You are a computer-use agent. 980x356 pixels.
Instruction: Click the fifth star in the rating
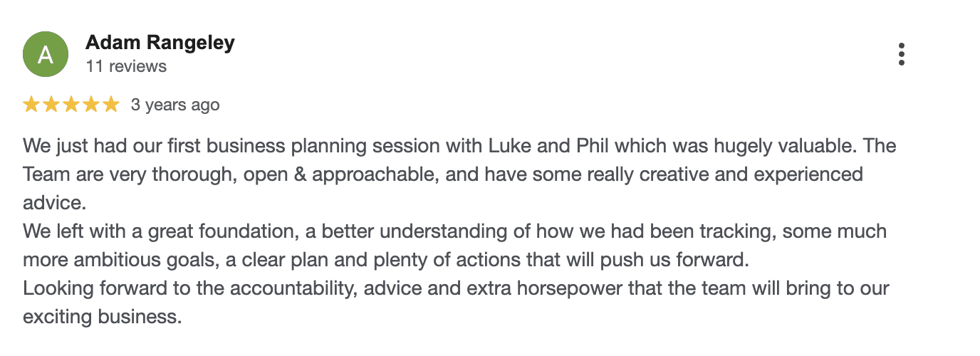110,105
